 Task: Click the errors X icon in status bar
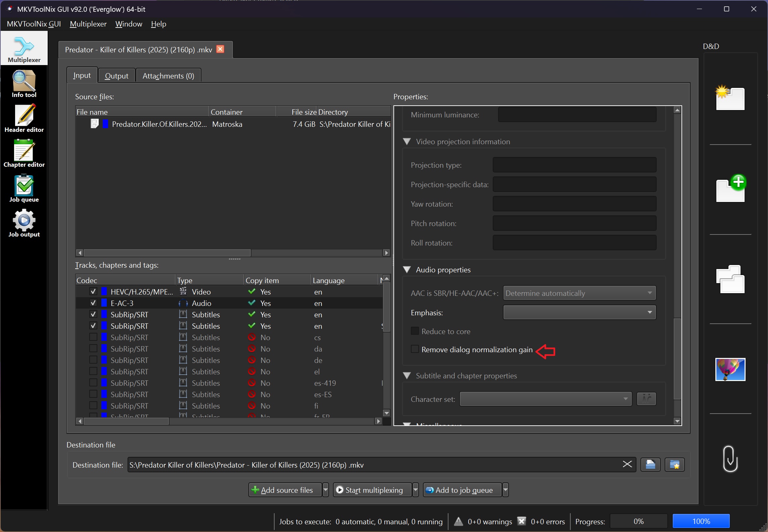pos(522,521)
